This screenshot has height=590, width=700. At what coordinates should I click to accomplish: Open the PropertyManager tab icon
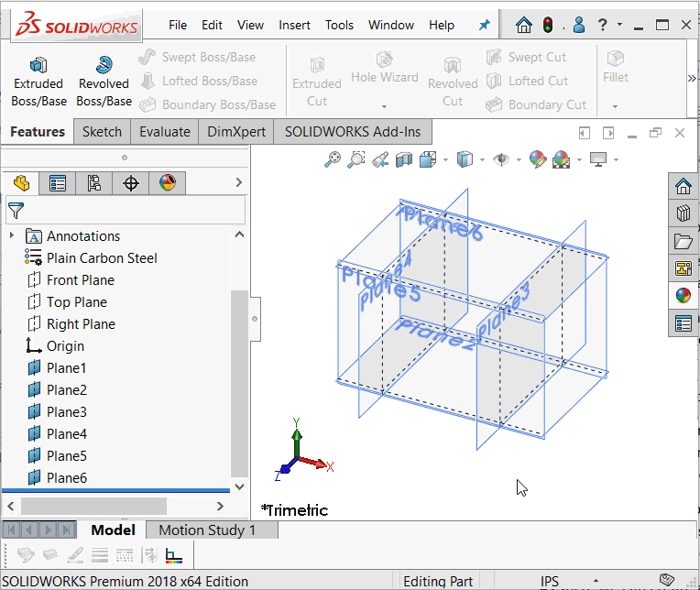coord(58,183)
